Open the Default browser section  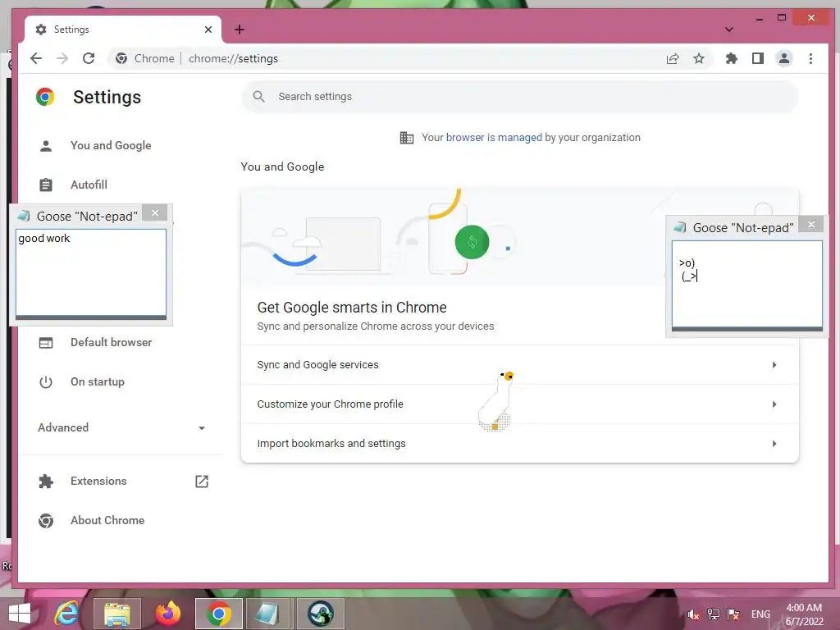pyautogui.click(x=111, y=342)
